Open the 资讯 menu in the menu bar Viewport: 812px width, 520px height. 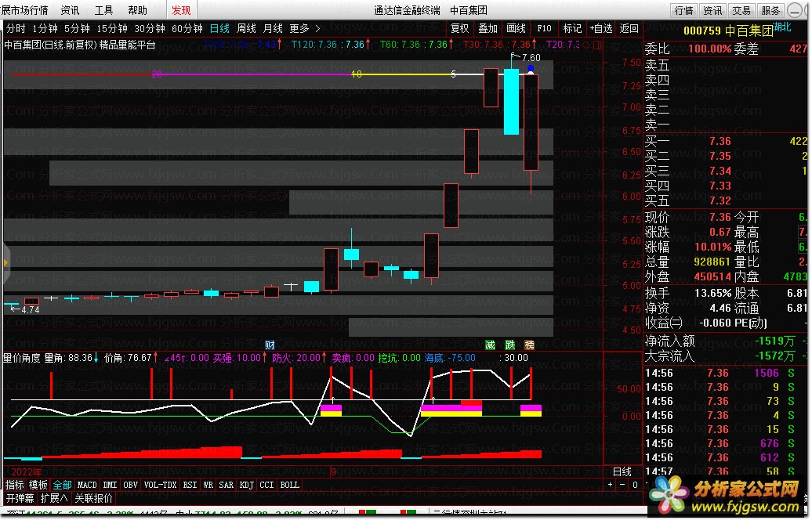[70, 10]
